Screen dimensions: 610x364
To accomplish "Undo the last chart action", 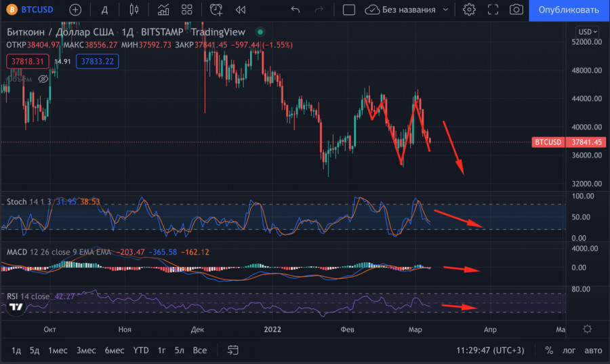I will coord(296,9).
